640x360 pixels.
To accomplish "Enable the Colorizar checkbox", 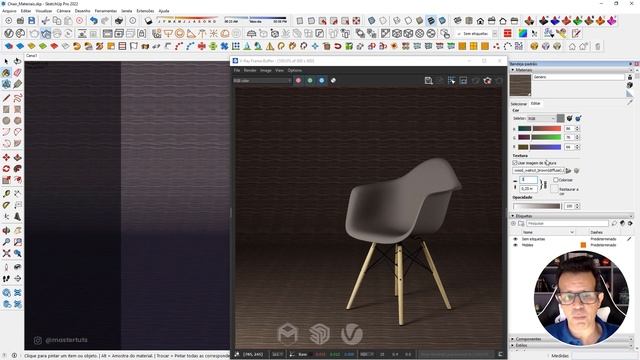I will (556, 180).
